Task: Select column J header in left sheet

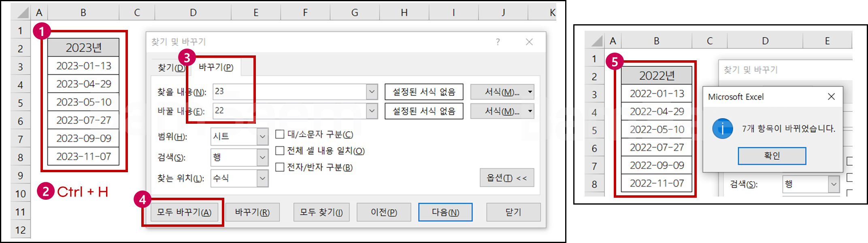Action: (x=503, y=13)
